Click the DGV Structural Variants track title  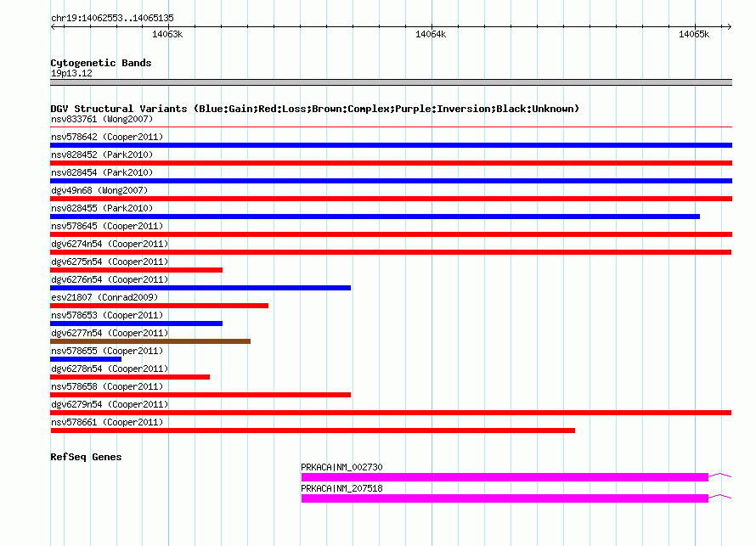pos(314,109)
